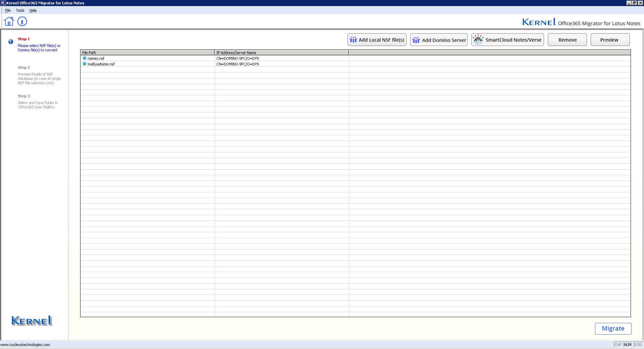Screen dimensions: 644x349
Task: Open the Help menu
Action: [x=33, y=10]
